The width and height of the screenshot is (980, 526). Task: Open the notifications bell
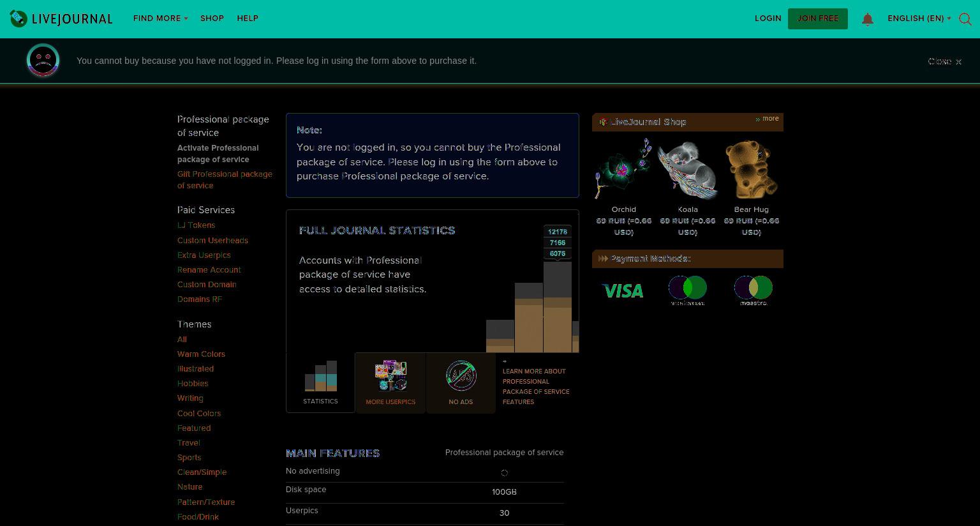pyautogui.click(x=867, y=19)
